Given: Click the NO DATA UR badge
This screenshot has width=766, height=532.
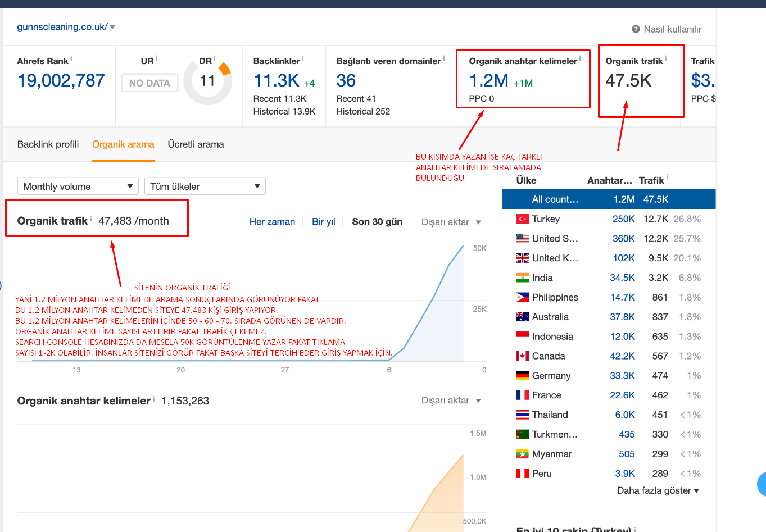Looking at the screenshot, I should point(149,83).
